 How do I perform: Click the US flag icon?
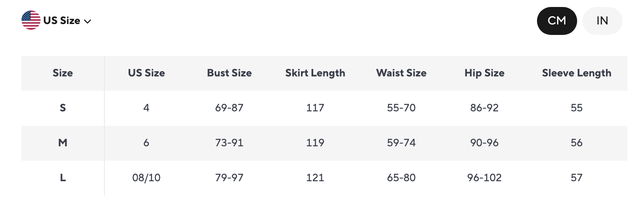[31, 21]
